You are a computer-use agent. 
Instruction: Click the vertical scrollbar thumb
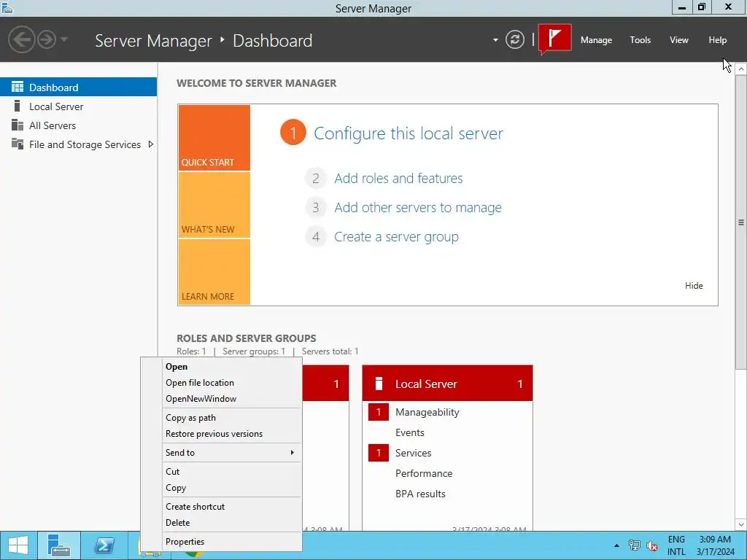point(741,222)
